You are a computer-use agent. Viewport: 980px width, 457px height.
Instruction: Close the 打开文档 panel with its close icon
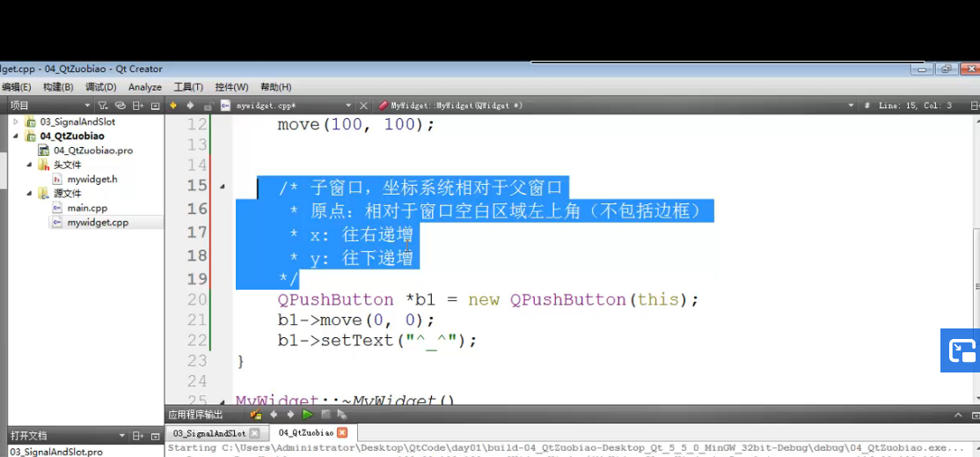(x=155, y=436)
